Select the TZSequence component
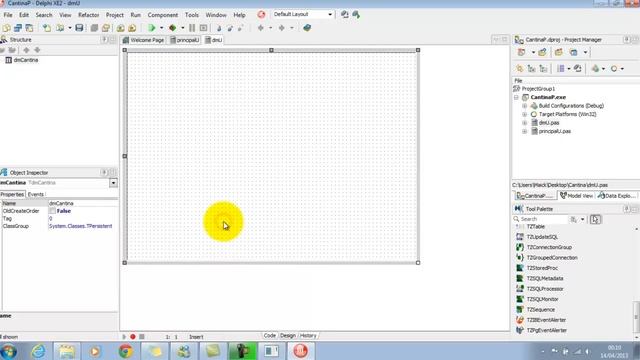The width and height of the screenshot is (640, 360). 541,310
